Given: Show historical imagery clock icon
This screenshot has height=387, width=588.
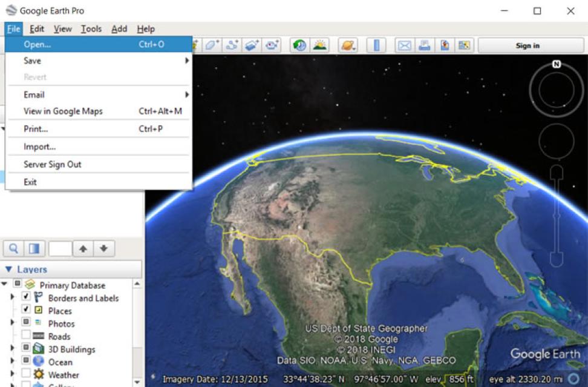Looking at the screenshot, I should 299,45.
